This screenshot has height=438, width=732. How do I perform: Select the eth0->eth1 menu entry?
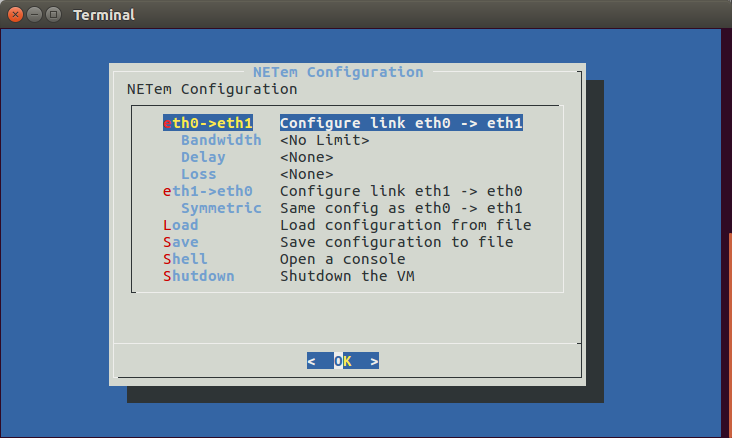(x=208, y=123)
